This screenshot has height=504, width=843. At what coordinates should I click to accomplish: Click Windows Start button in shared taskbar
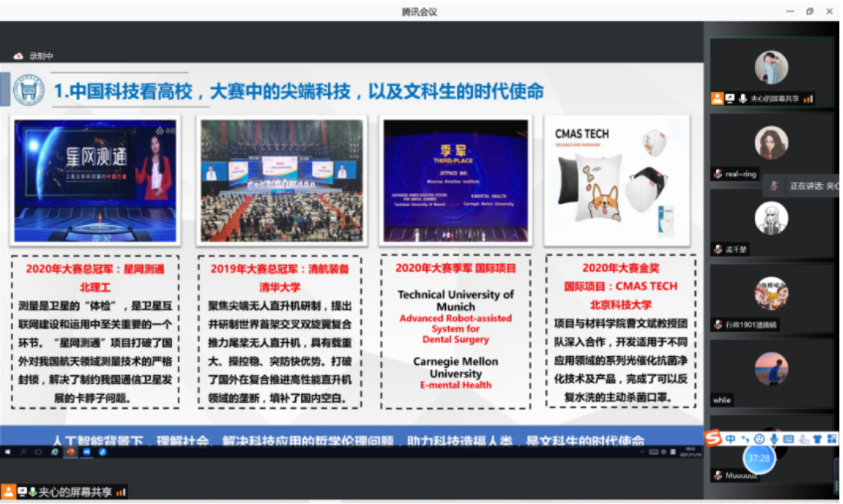(x=8, y=452)
